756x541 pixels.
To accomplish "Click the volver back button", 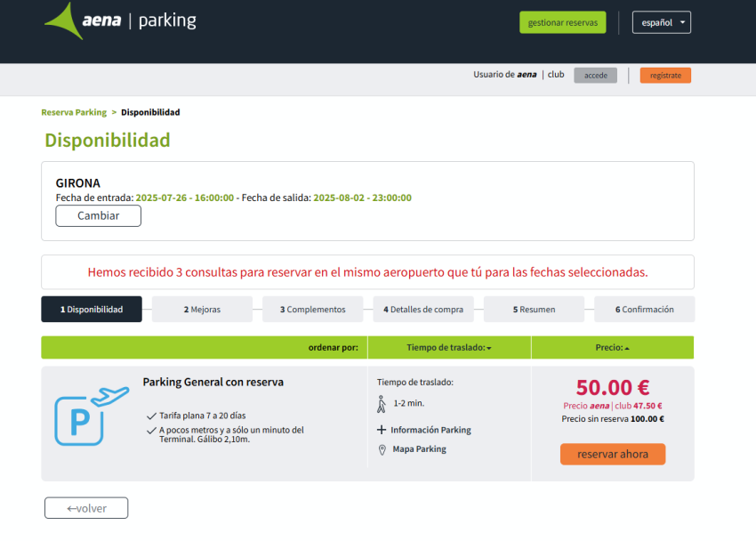I will coord(86,508).
